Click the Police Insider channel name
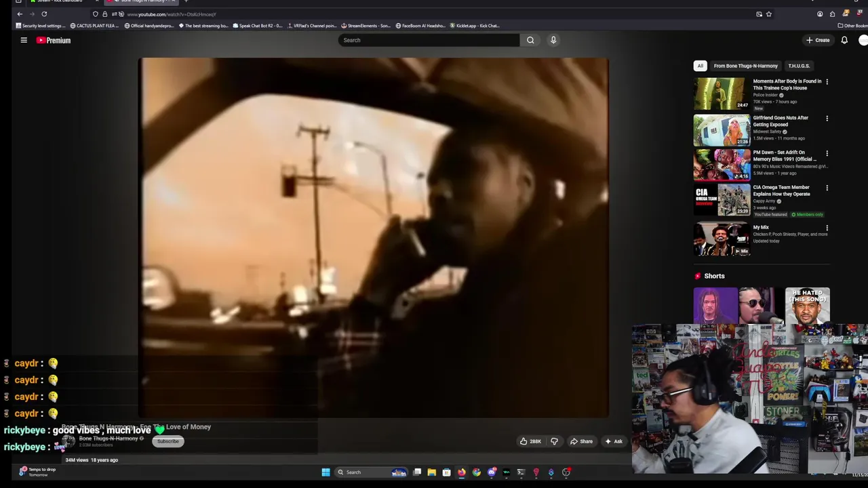Image resolution: width=868 pixels, height=488 pixels. tap(766, 95)
